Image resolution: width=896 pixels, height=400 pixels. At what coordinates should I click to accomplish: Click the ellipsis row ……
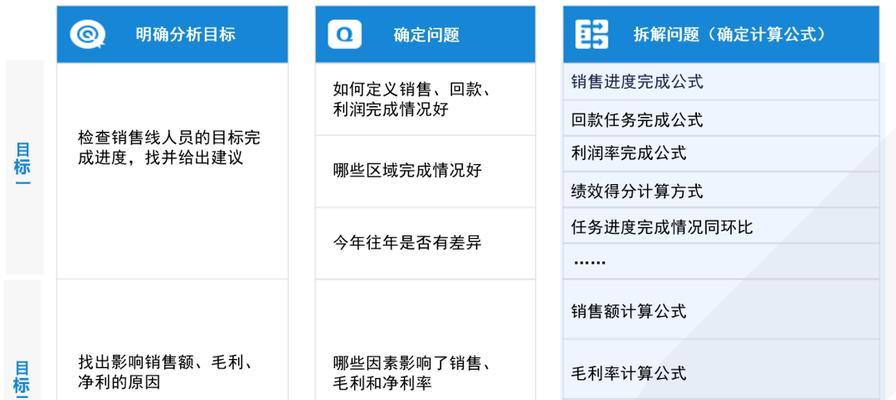(x=721, y=261)
